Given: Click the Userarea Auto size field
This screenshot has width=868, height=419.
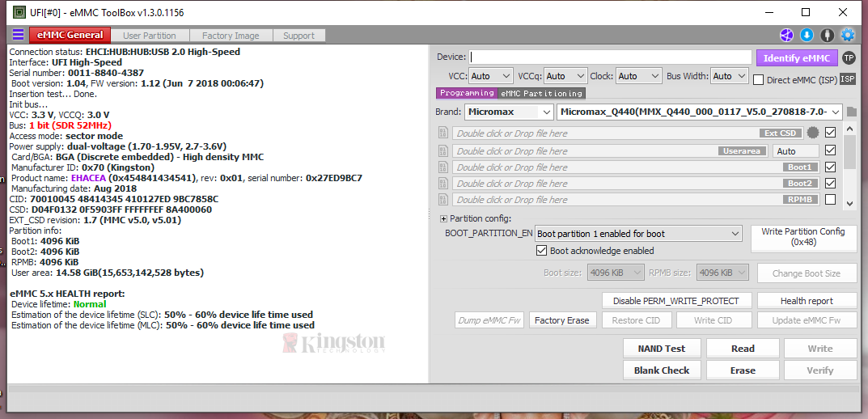Looking at the screenshot, I should click(795, 150).
